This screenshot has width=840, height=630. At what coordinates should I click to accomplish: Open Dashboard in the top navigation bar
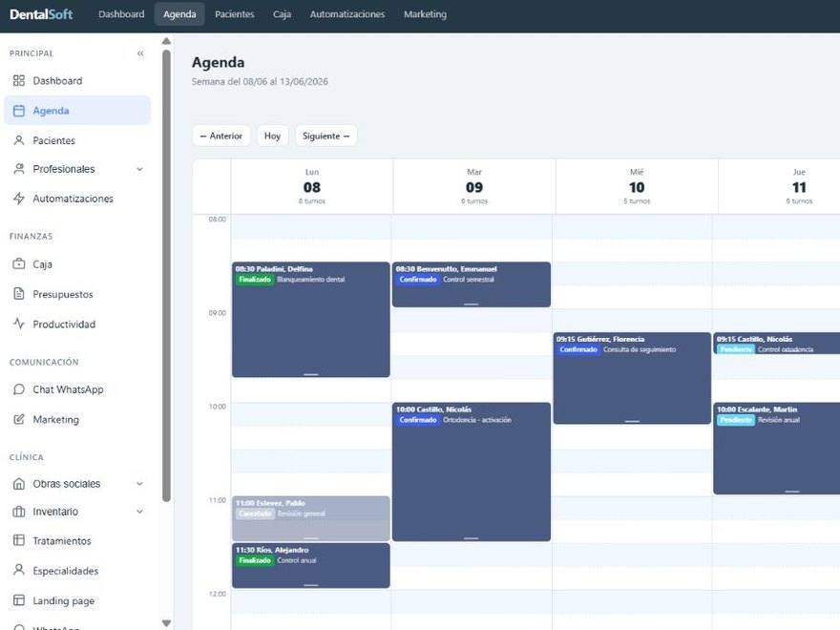121,14
